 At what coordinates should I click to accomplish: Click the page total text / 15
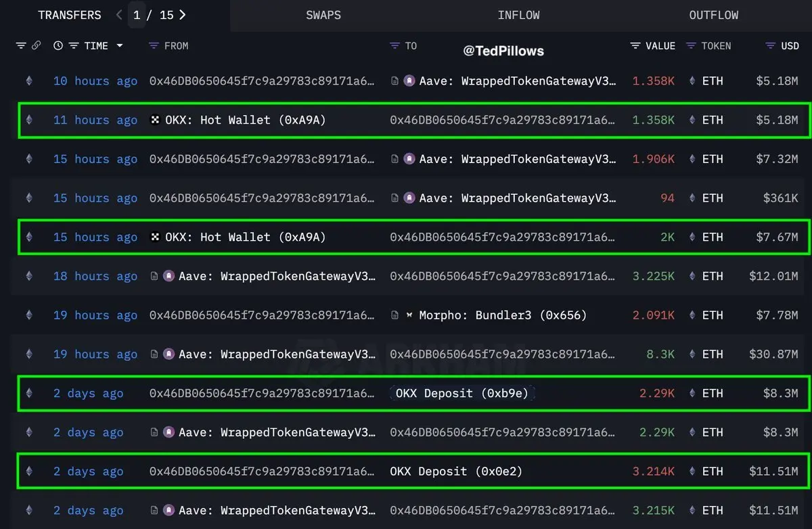pyautogui.click(x=162, y=15)
